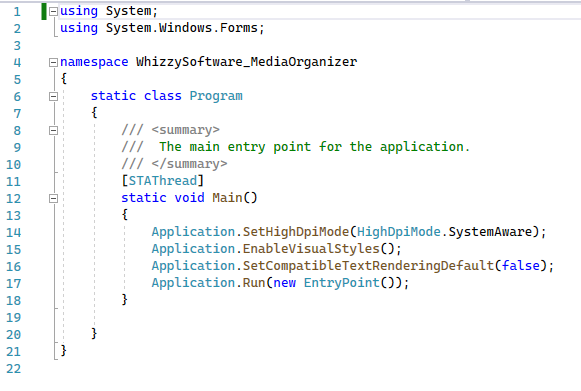Click the opening <summary> tag
The width and height of the screenshot is (581, 391).
point(186,130)
